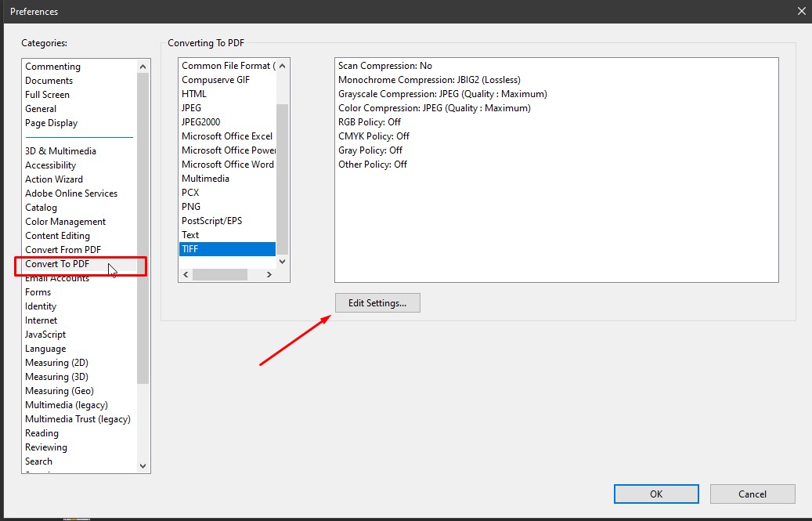Open Accessibility category
The image size is (812, 521).
pyautogui.click(x=50, y=165)
